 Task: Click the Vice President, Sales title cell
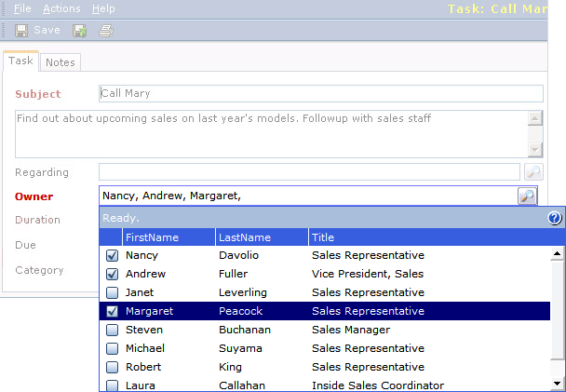(368, 274)
